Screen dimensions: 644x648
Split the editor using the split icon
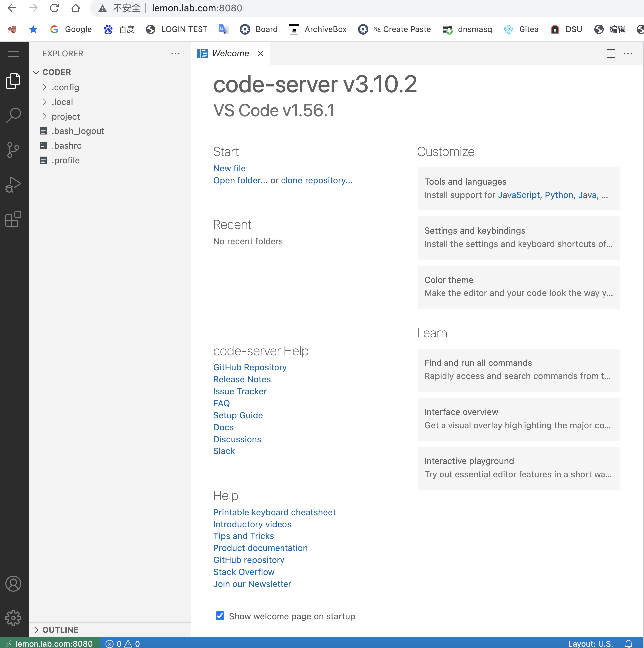[x=611, y=54]
